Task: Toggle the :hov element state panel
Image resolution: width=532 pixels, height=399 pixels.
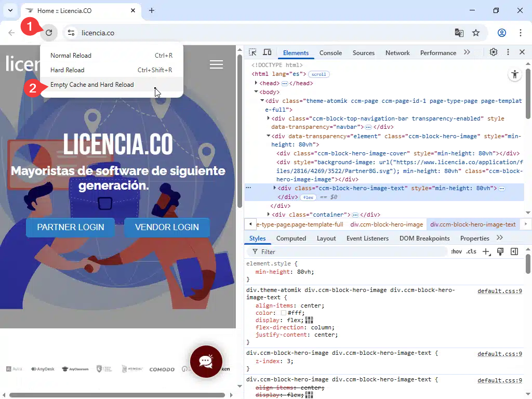Action: pyautogui.click(x=456, y=251)
